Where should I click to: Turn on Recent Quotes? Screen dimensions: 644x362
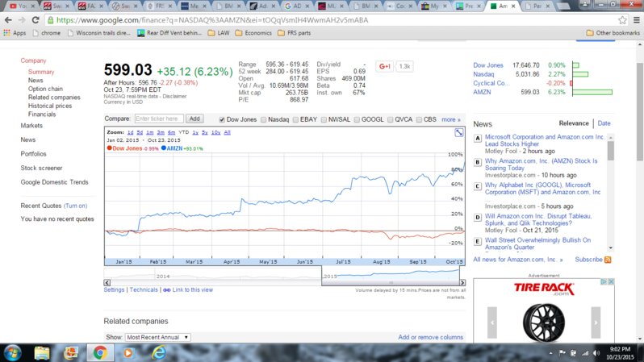click(76, 206)
